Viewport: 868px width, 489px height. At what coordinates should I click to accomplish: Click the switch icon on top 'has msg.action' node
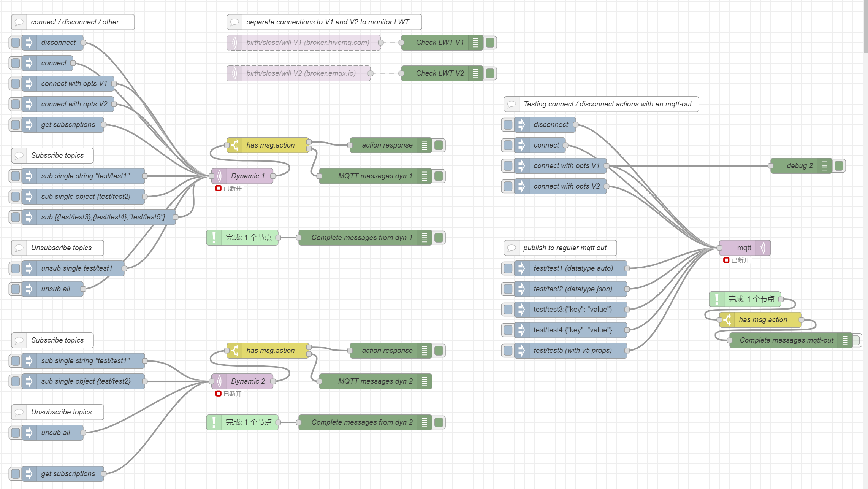click(235, 145)
